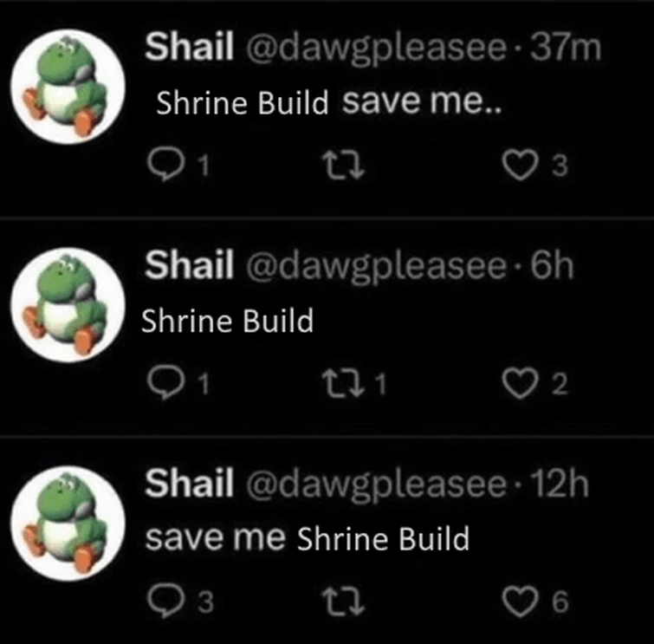Open the Shail display name in first tweet

tap(189, 46)
